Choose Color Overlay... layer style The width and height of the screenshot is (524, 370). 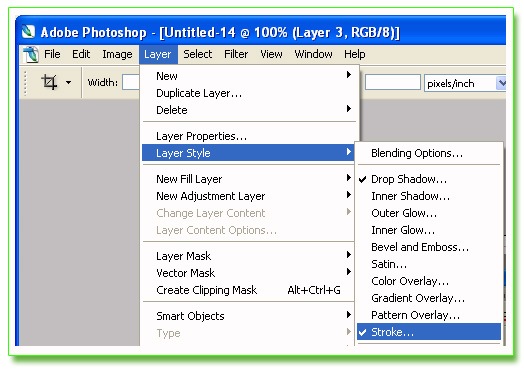click(x=429, y=281)
